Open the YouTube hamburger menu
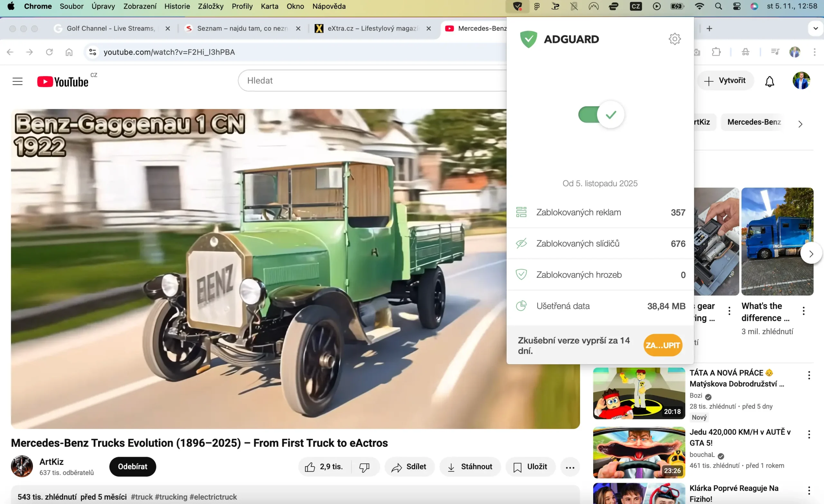The image size is (824, 504). tap(17, 81)
